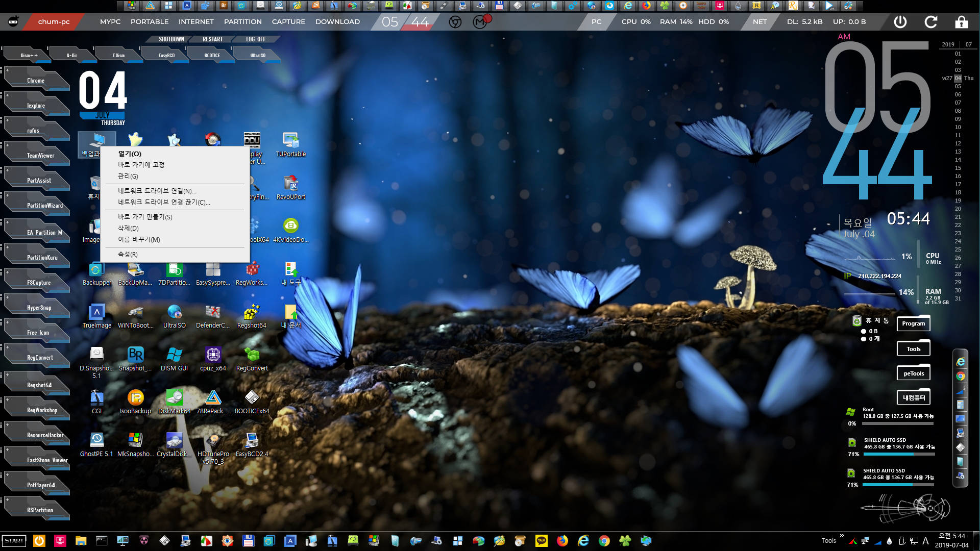Open Internet Explorer from the taskbar

583,541
